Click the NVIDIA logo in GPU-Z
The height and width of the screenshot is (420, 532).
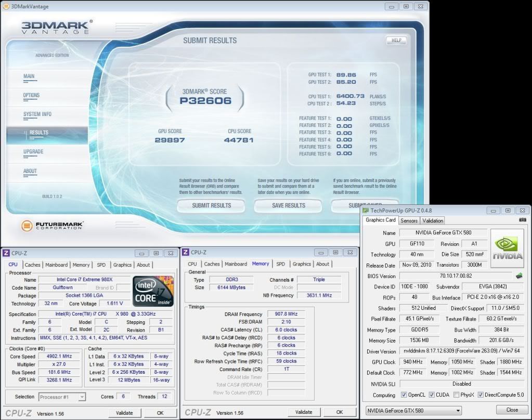[x=508, y=249]
